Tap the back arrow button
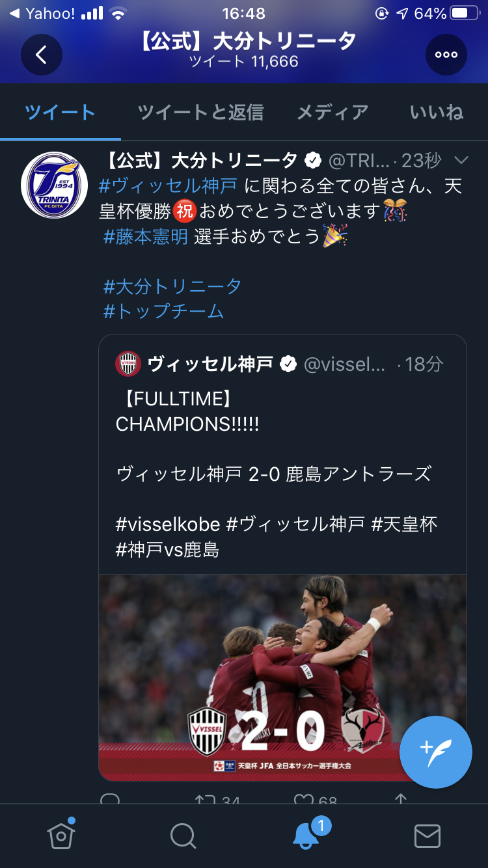This screenshot has height=868, width=488. click(42, 55)
